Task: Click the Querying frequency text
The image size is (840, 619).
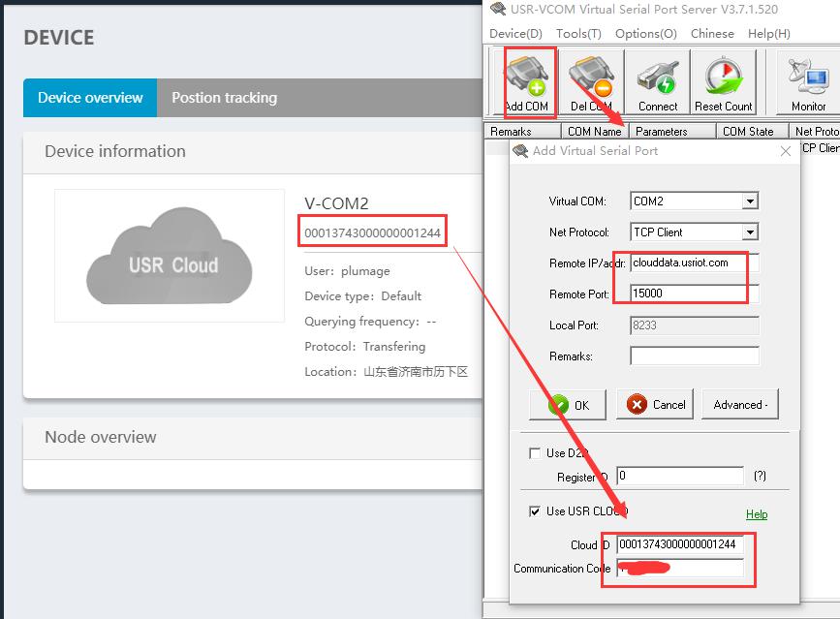Action: pos(370,322)
